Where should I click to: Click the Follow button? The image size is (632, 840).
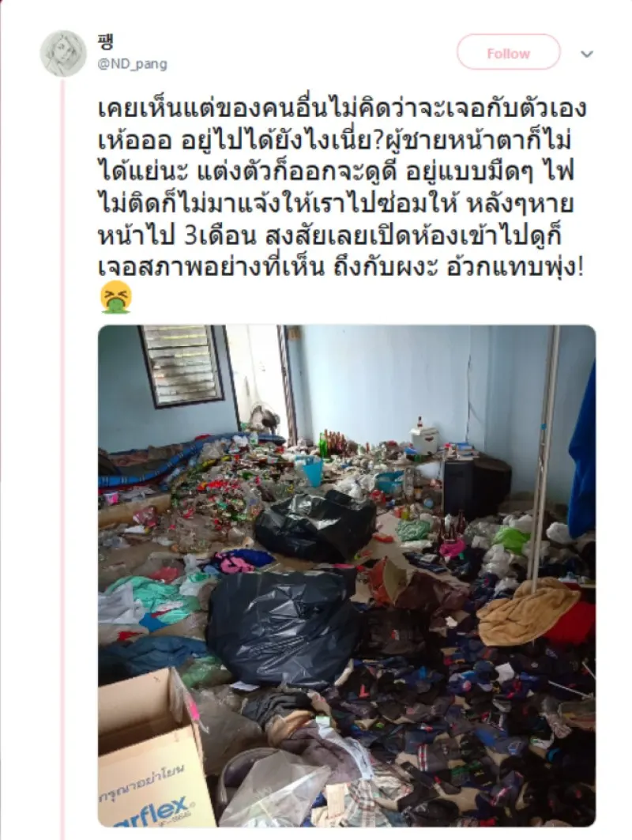(508, 52)
